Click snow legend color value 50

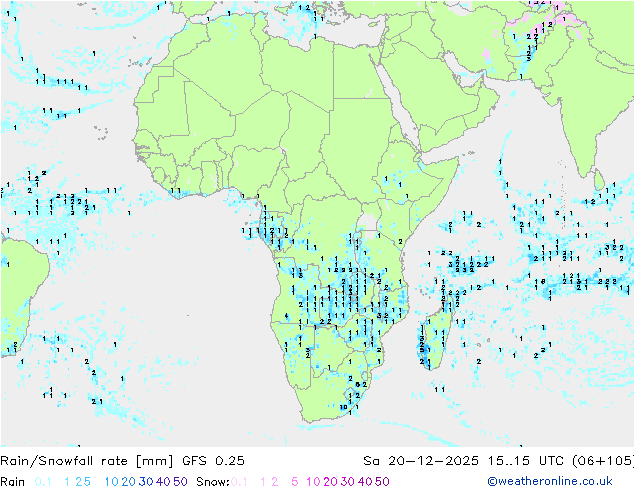click(x=382, y=482)
